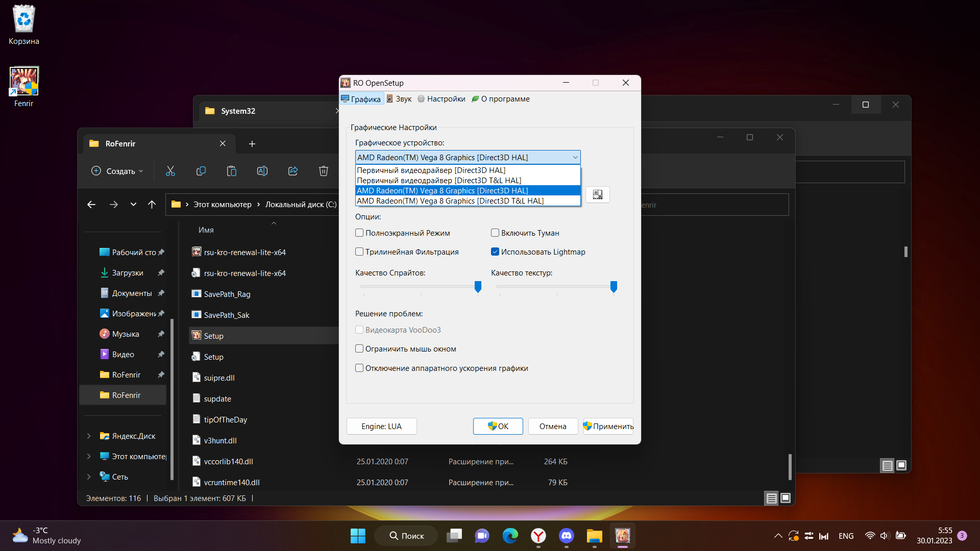Open the Recycle Bin desktop icon
Image resolution: width=980 pixels, height=551 pixels.
coord(23,24)
